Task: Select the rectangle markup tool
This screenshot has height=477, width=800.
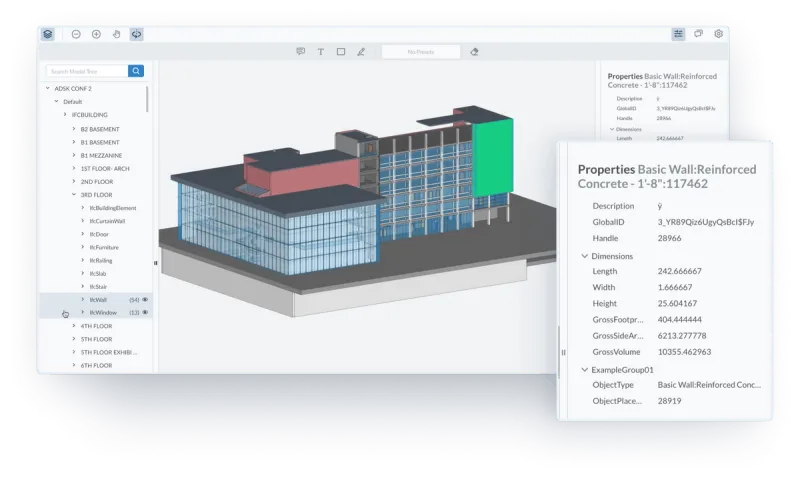Action: coord(341,52)
